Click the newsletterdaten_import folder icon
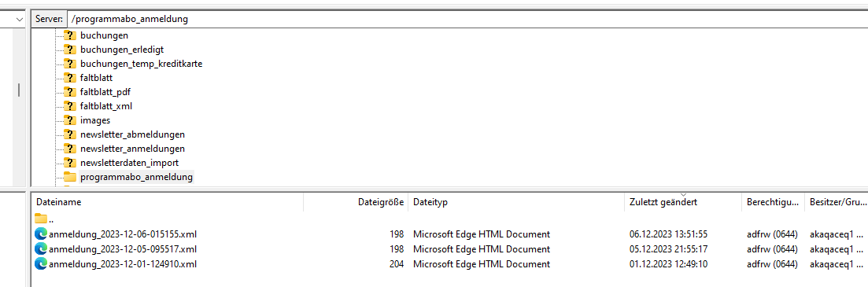The width and height of the screenshot is (868, 287). tap(70, 163)
